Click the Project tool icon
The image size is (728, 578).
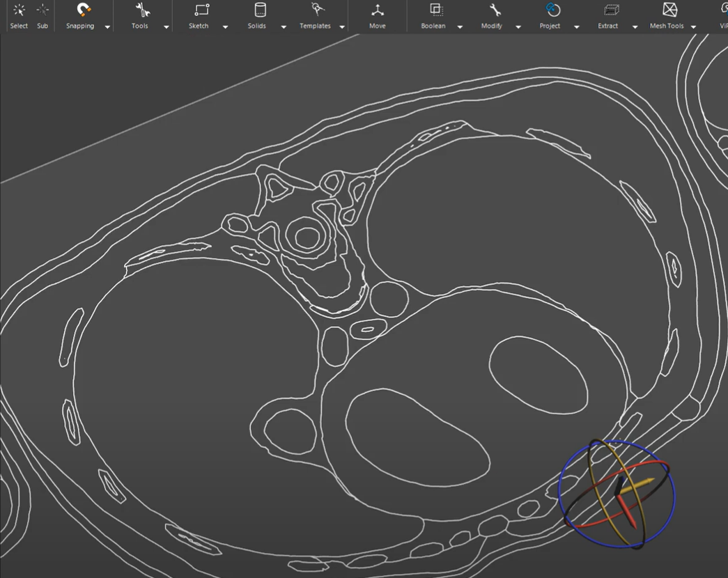click(553, 10)
